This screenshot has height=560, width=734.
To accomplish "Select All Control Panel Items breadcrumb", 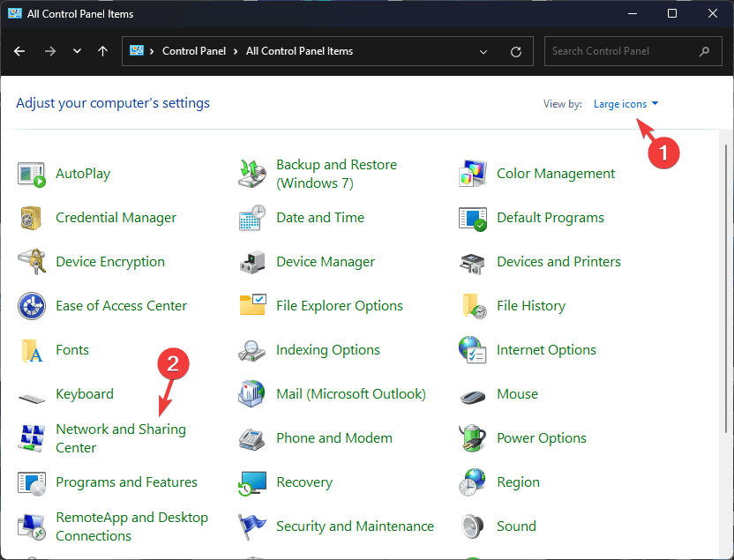I will (300, 51).
